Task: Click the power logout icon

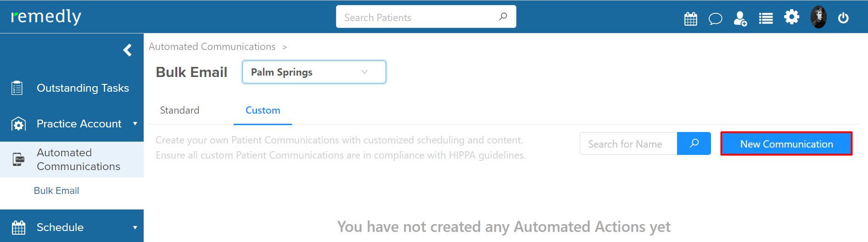Action: click(843, 18)
